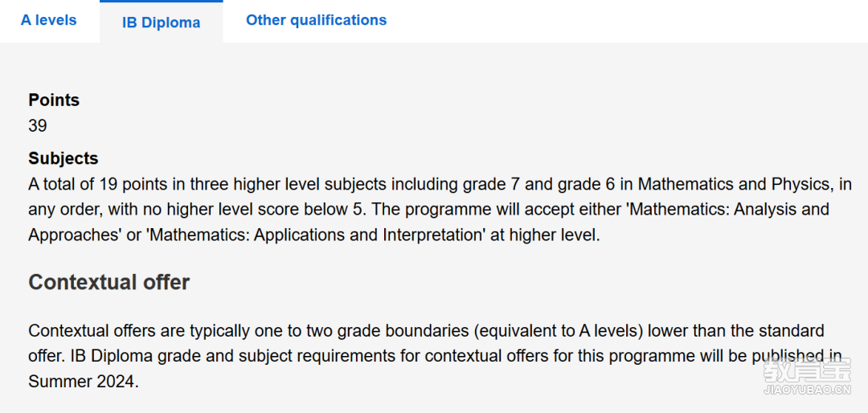Click the Contextual offer heading
The height and width of the screenshot is (413, 868).
(109, 282)
